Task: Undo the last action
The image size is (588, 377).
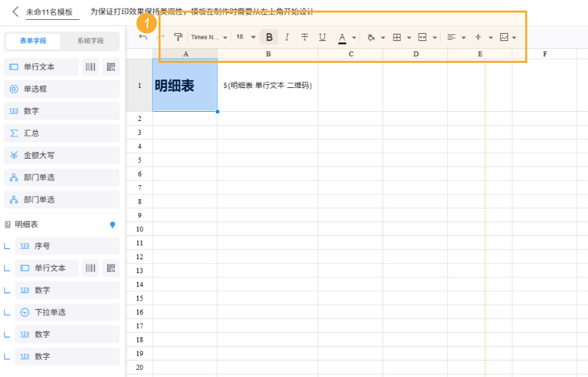Action: tap(143, 37)
